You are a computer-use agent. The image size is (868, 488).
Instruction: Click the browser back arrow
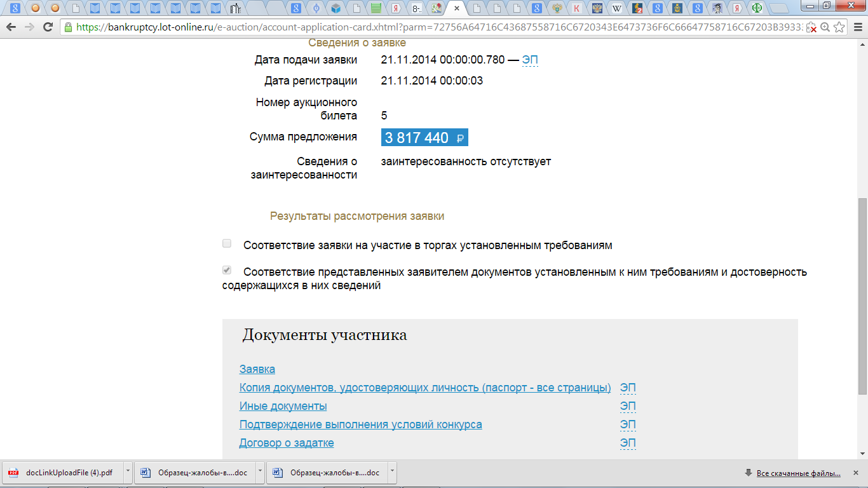point(11,27)
